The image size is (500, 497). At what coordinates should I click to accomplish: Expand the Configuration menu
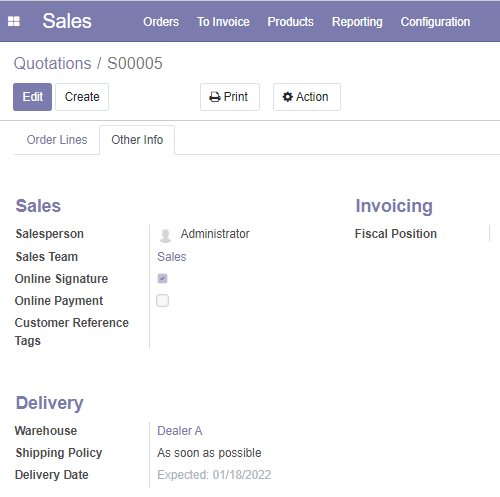435,22
